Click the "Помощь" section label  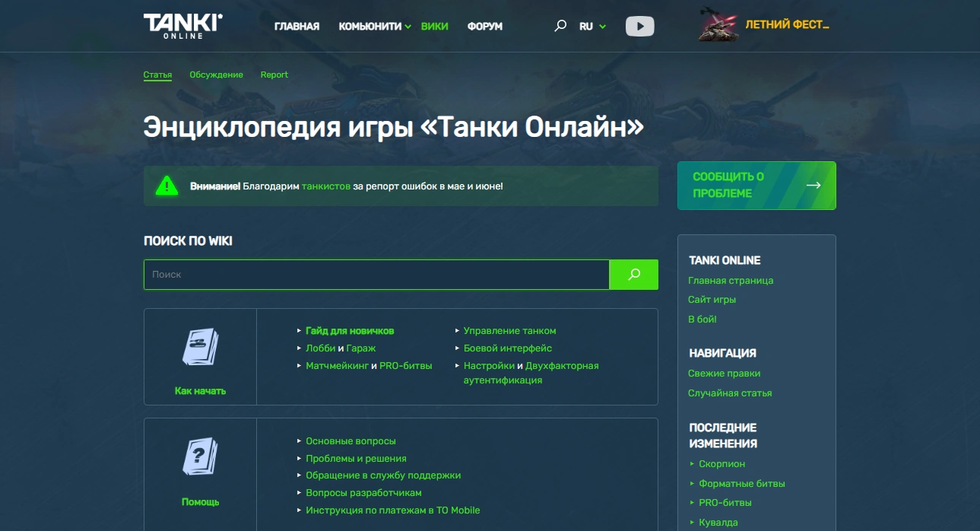tap(200, 502)
